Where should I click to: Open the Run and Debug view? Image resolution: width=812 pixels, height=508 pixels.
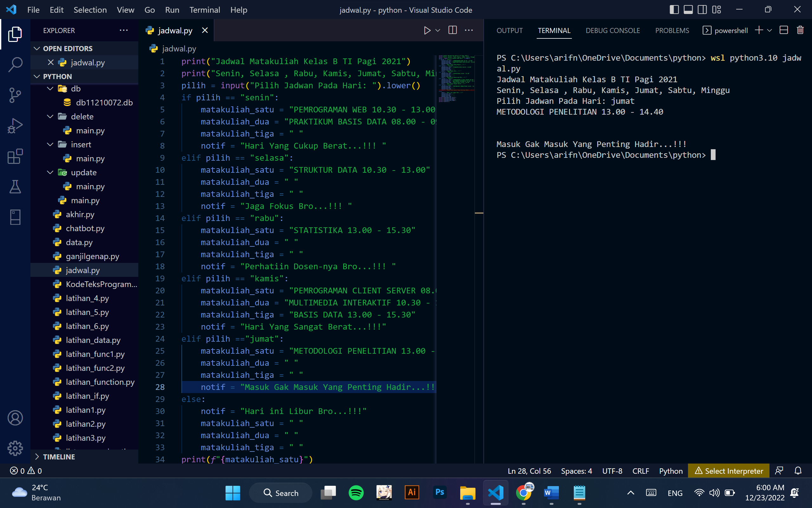(x=15, y=126)
